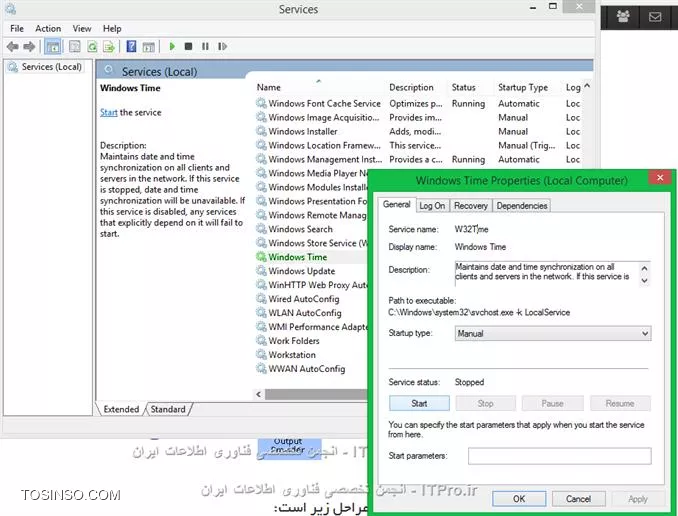678x516 pixels.
Task: Open the Help menu
Action: click(x=112, y=29)
